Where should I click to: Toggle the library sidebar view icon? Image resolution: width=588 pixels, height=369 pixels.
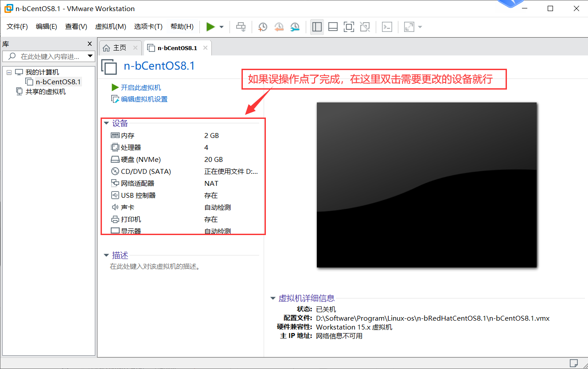317,27
